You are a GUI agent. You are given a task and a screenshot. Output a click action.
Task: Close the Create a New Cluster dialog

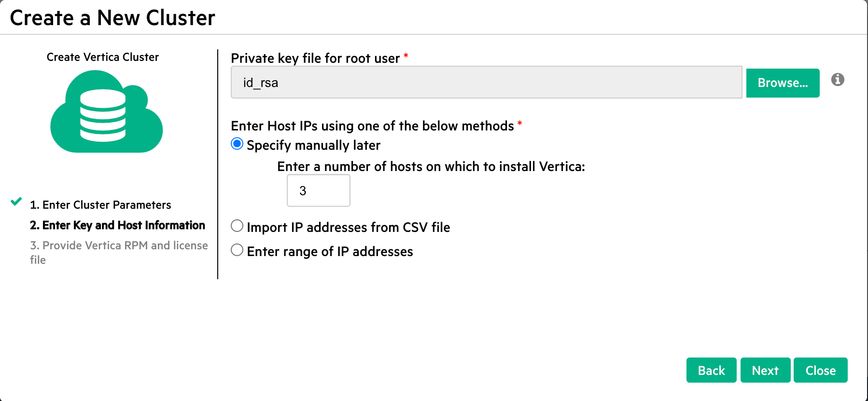pos(820,370)
